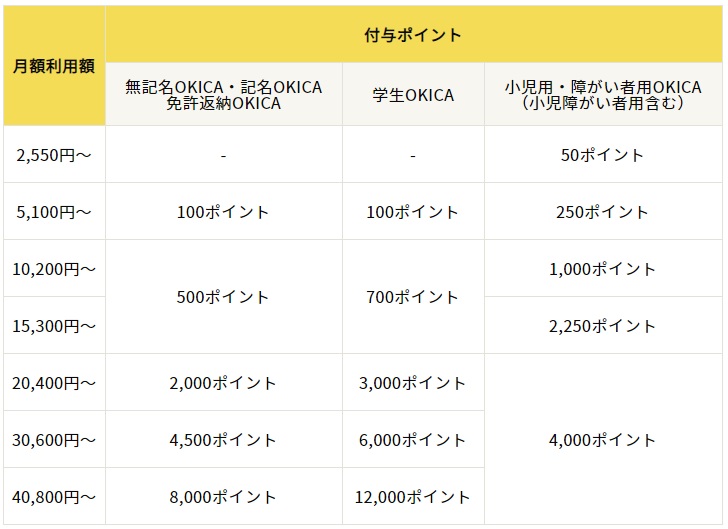Viewport: 728px width, 529px height.
Task: Click the 10,200円～ row label
Action: (54, 269)
